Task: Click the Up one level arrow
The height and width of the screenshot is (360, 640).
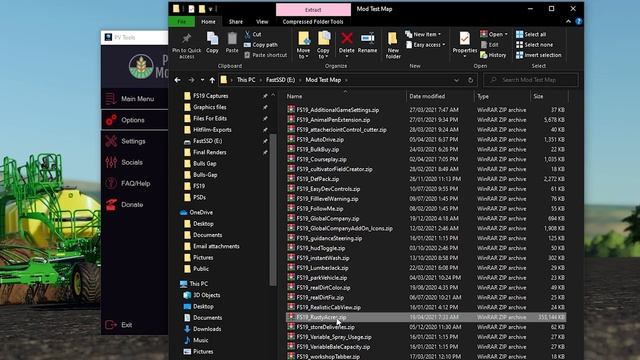Action: pyautogui.click(x=212, y=80)
